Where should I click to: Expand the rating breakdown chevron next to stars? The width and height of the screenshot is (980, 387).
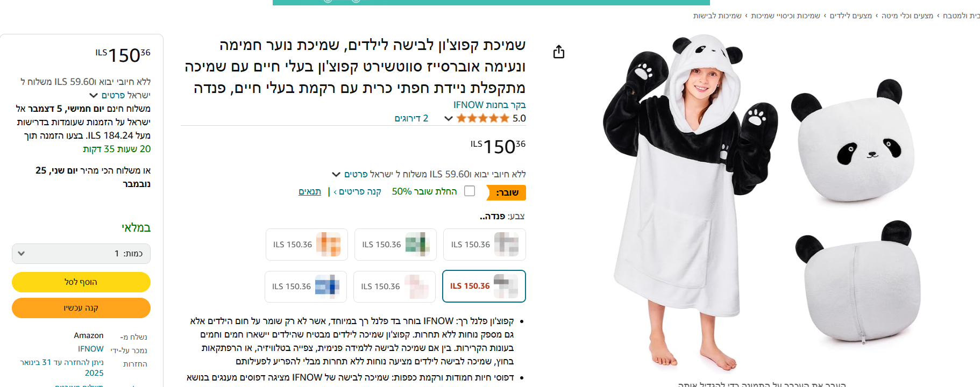tap(448, 118)
